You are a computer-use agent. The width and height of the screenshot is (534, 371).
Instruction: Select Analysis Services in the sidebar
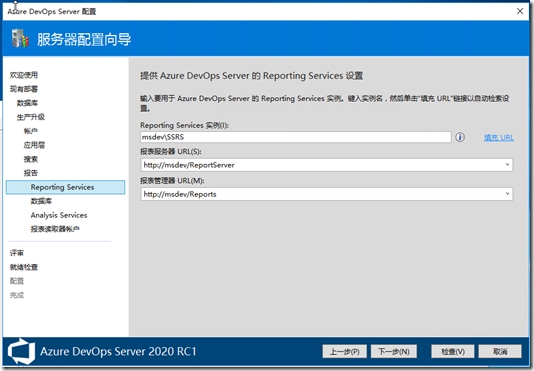tap(59, 215)
